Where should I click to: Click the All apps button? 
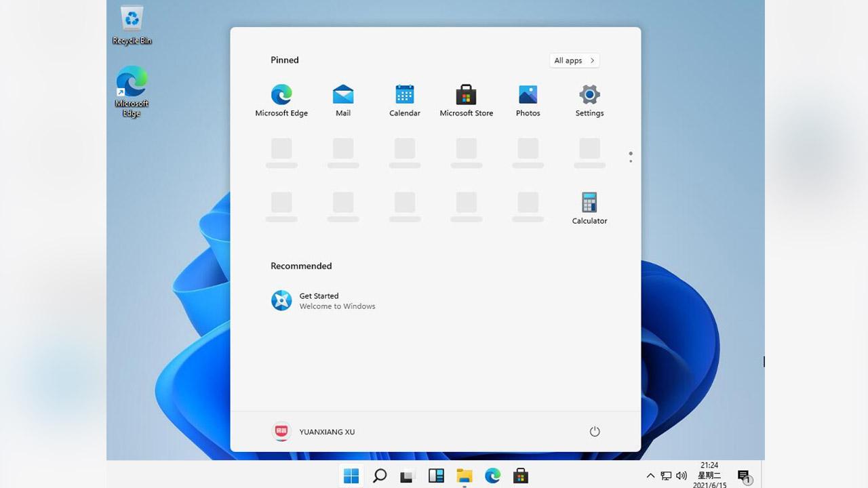(x=574, y=60)
